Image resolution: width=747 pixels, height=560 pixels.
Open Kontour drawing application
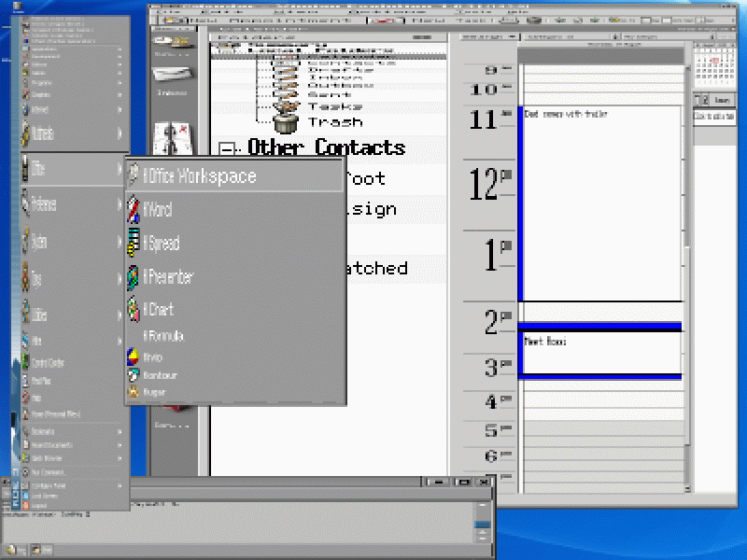click(x=159, y=374)
